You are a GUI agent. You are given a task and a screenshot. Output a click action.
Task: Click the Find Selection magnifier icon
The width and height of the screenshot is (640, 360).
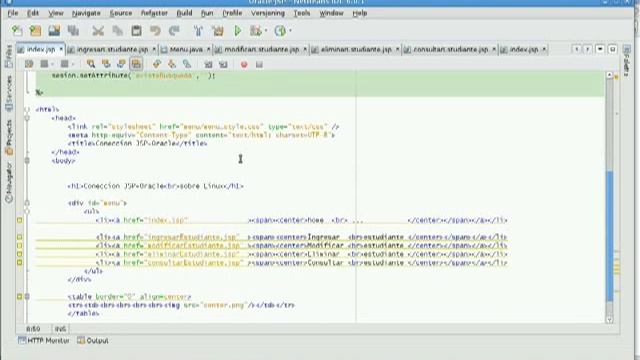point(91,64)
